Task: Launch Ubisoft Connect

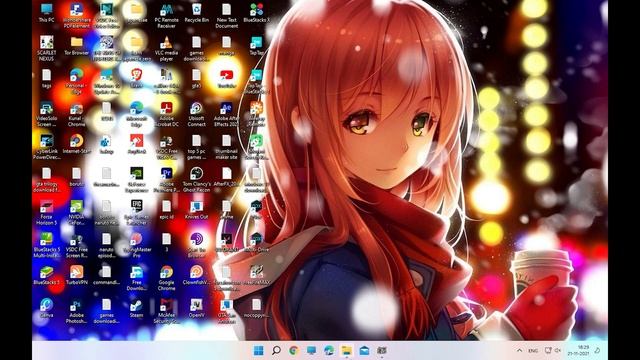Action: pyautogui.click(x=196, y=114)
